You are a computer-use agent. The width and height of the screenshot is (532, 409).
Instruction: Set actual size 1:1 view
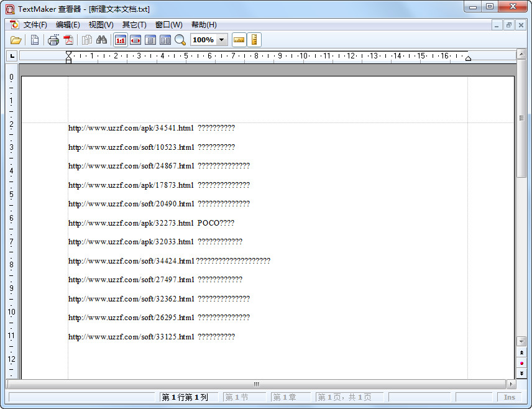121,40
